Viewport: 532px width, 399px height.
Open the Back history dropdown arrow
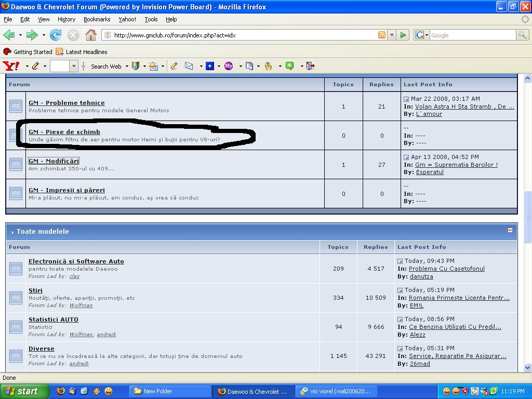coord(20,35)
